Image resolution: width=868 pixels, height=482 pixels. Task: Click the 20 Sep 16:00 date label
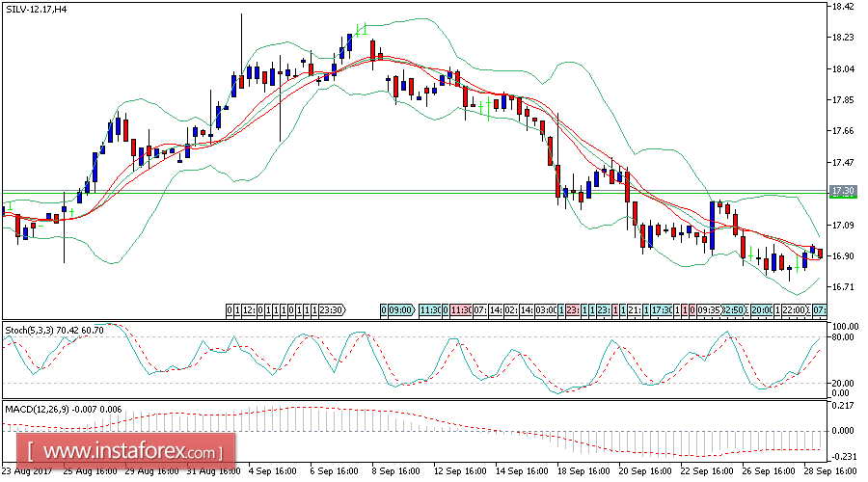coord(646,471)
